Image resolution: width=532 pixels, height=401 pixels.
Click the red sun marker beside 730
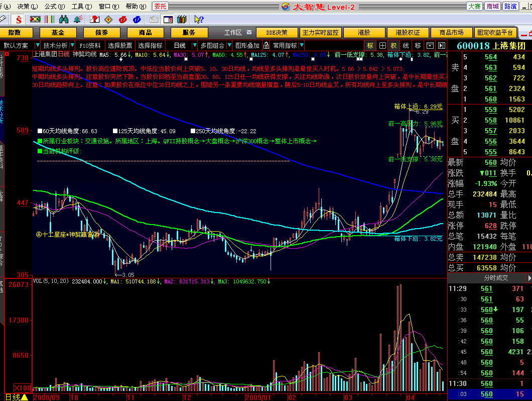[7, 54]
